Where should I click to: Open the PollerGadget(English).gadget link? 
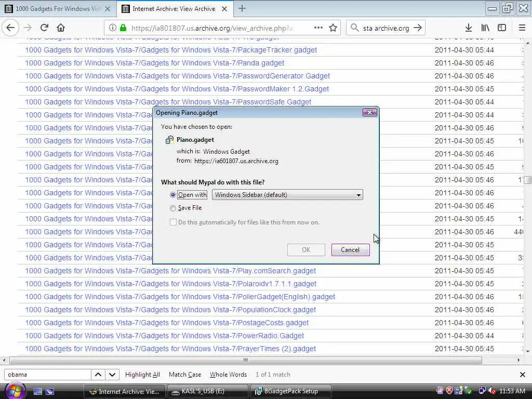click(x=180, y=297)
